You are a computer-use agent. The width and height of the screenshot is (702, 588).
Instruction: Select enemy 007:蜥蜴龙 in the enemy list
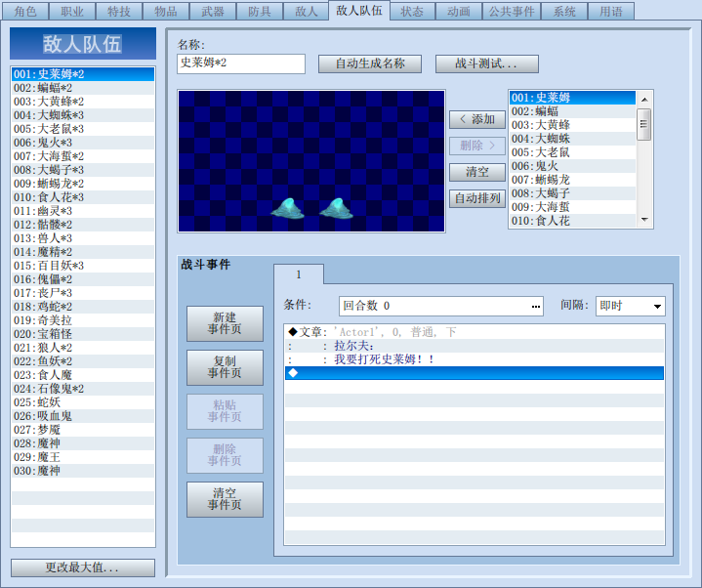[572, 180]
